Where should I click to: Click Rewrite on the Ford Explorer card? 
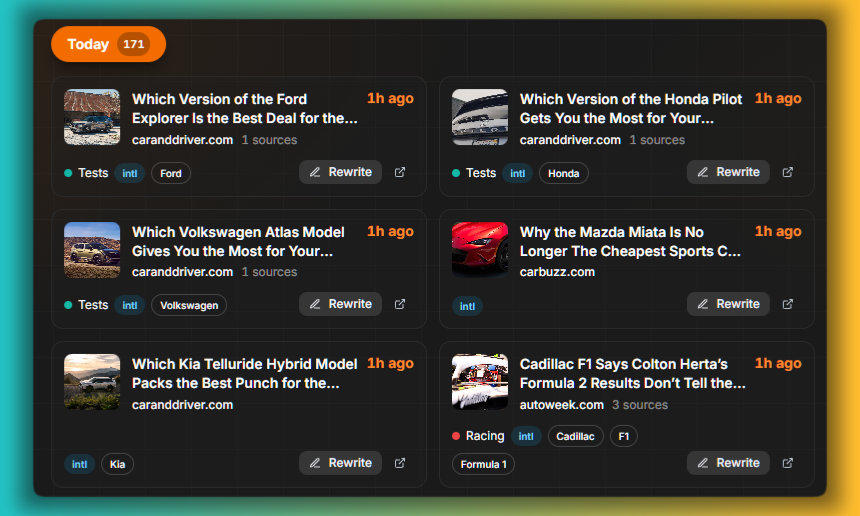(x=341, y=172)
